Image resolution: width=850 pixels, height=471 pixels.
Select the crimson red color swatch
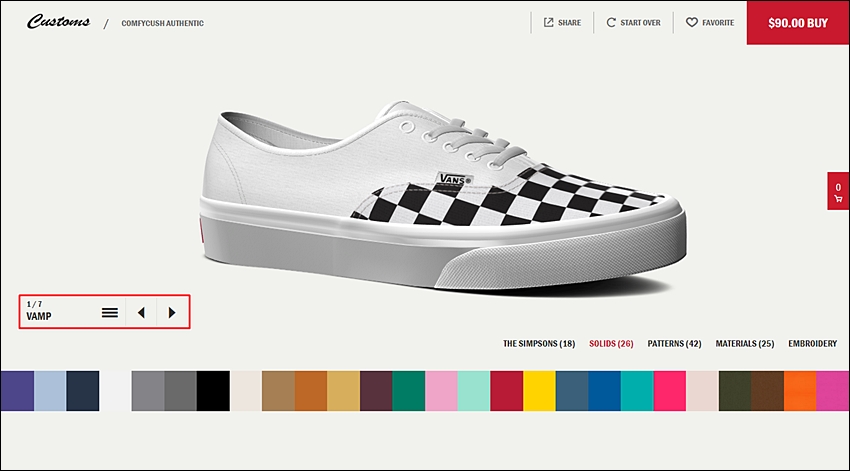507,391
